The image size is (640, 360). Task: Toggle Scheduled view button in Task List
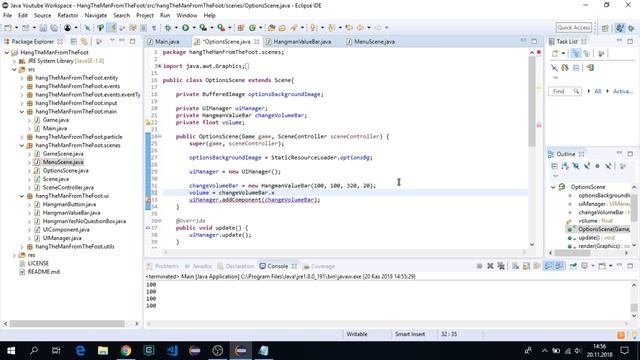pos(587,53)
